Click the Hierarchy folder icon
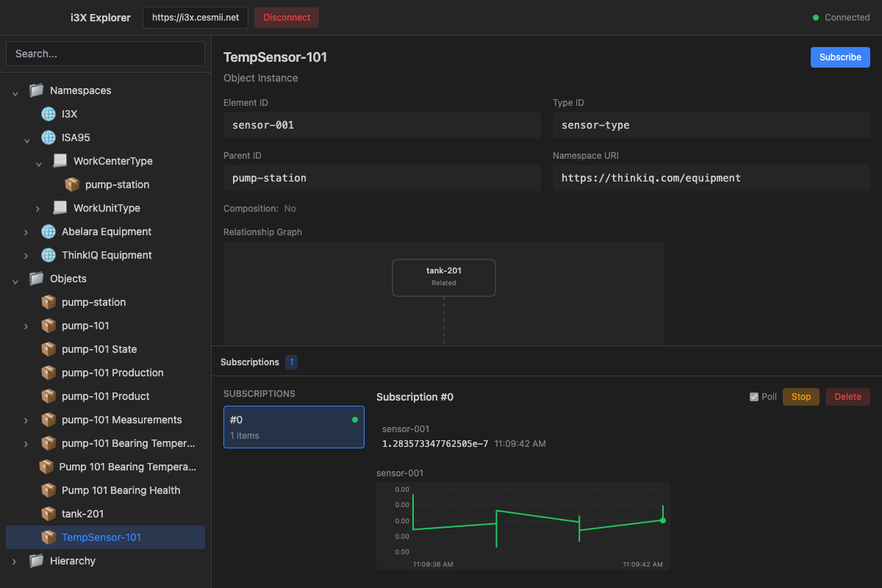The image size is (882, 588). (37, 561)
